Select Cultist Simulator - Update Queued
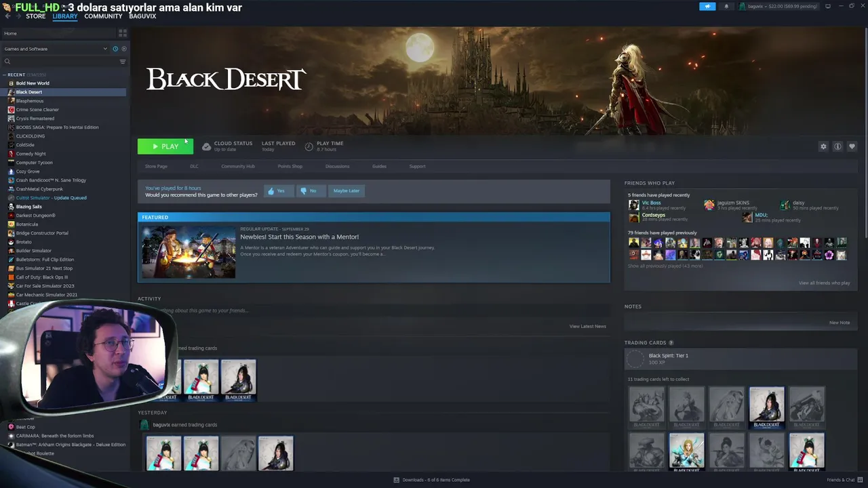Screen dimensions: 868x488 click(51, 198)
